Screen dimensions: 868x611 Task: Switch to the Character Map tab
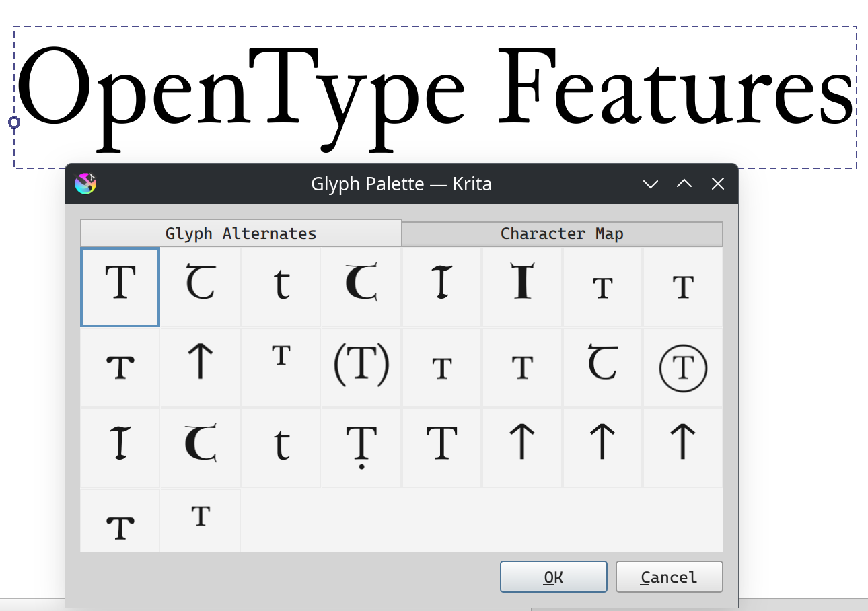[562, 233]
